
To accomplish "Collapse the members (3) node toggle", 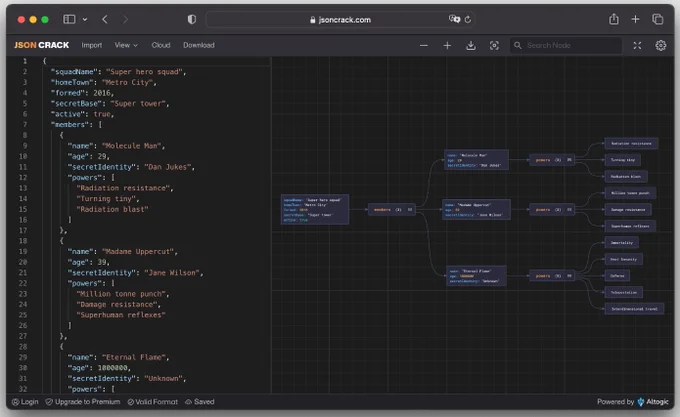I will [x=410, y=210].
